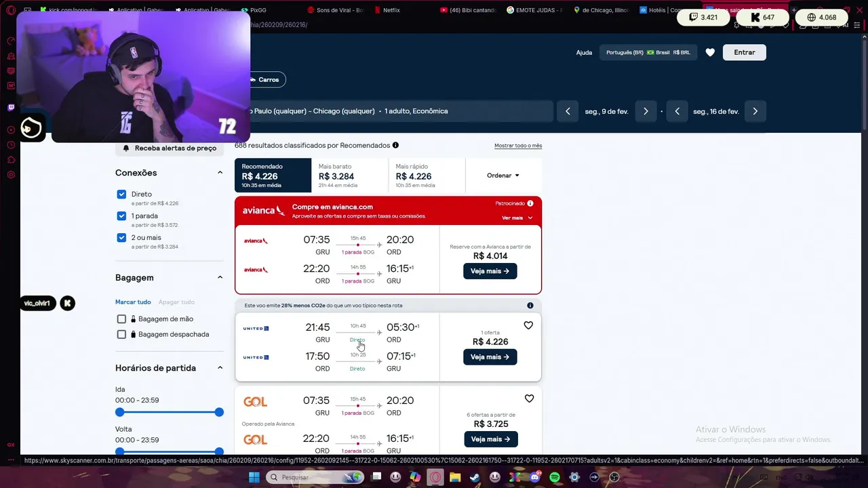Select the Mais barato sorting tab
Screen dimensions: 868x488
(x=350, y=176)
